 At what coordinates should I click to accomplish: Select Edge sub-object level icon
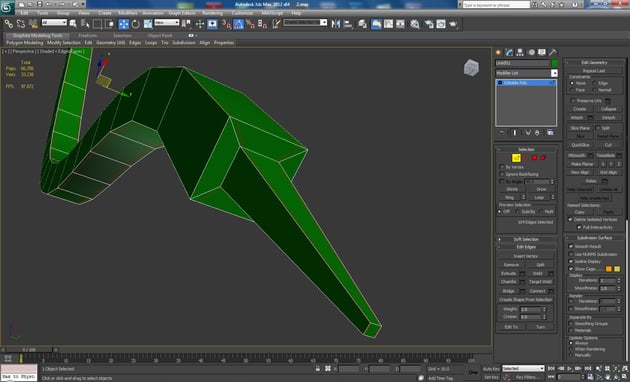[x=516, y=158]
